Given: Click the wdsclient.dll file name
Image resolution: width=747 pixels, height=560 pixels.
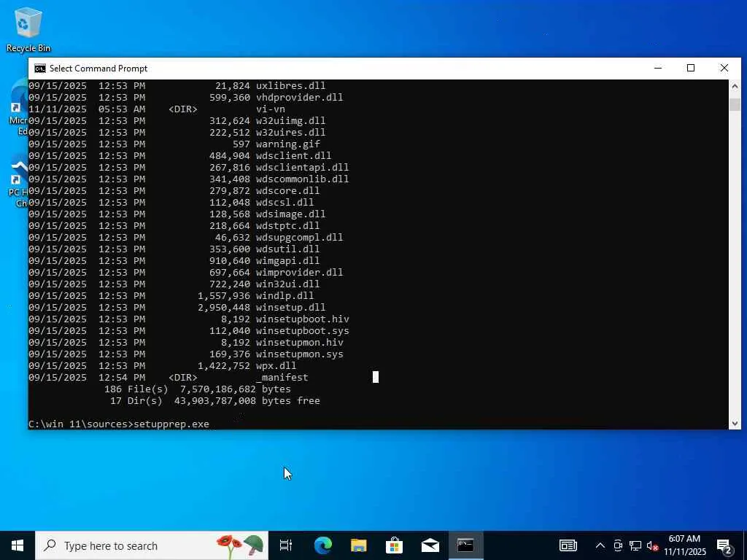Looking at the screenshot, I should coord(293,156).
